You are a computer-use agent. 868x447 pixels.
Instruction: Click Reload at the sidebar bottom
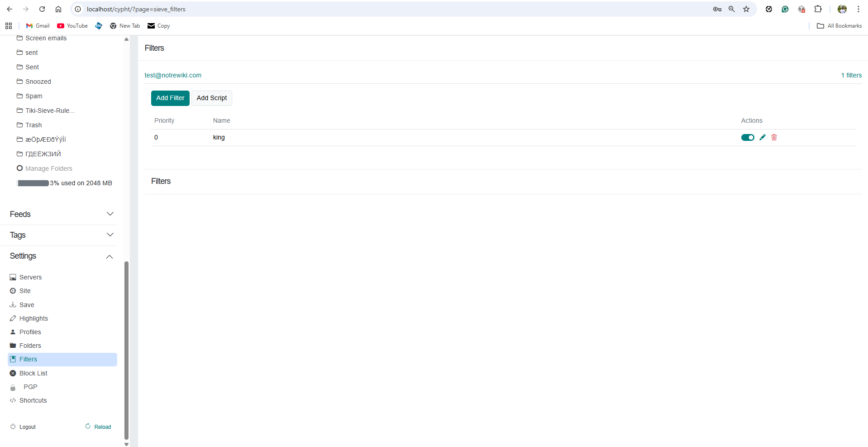coord(102,426)
